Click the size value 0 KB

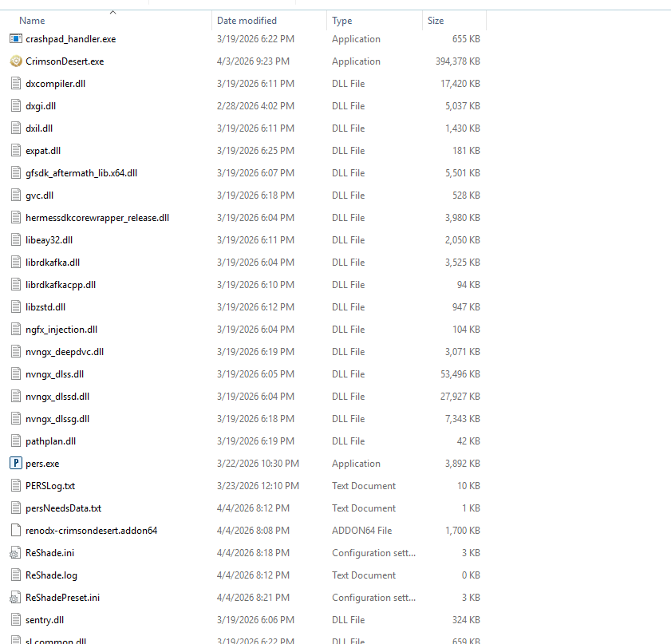point(471,575)
